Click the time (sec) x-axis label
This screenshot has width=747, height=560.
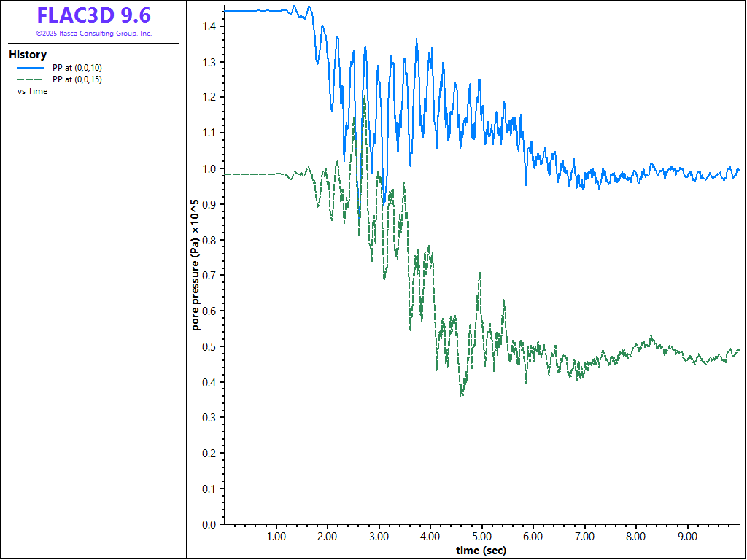coord(481,551)
